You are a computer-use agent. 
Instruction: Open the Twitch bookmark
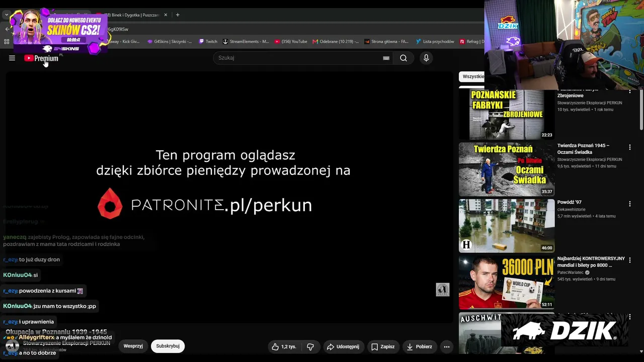pos(208,41)
